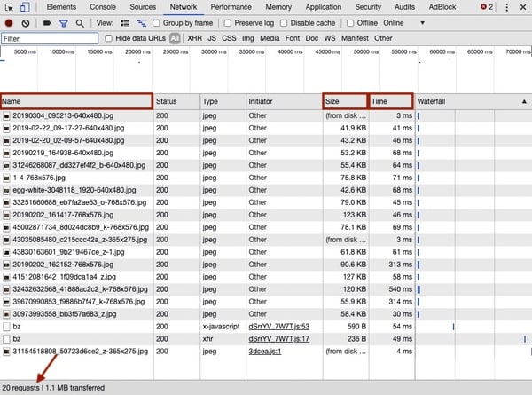Click the timeline overview at 30000 ms
532x395 pixels.
(215, 53)
